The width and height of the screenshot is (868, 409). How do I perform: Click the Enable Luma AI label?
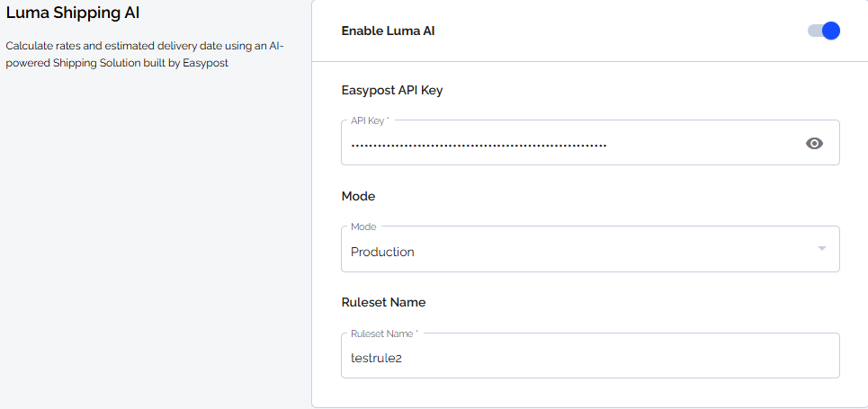click(x=388, y=31)
